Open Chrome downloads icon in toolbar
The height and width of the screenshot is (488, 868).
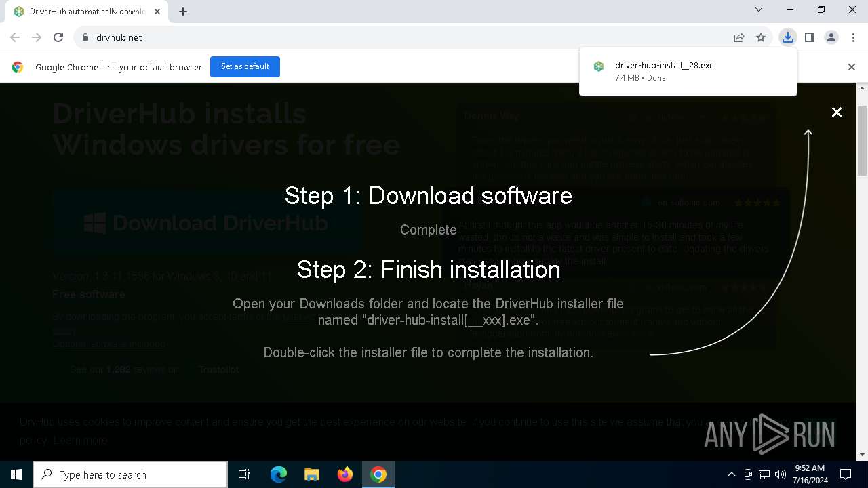click(x=787, y=37)
